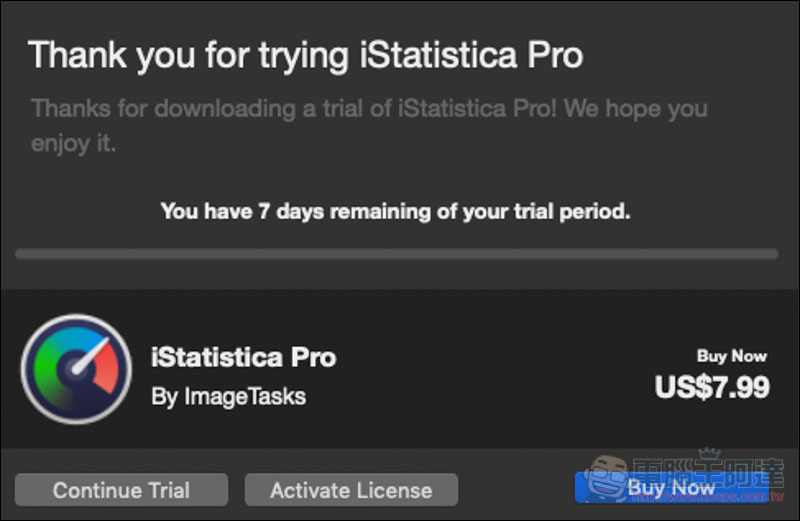Viewport: 800px width, 521px height.
Task: Click the Thanks for downloading description text
Action: (369, 125)
